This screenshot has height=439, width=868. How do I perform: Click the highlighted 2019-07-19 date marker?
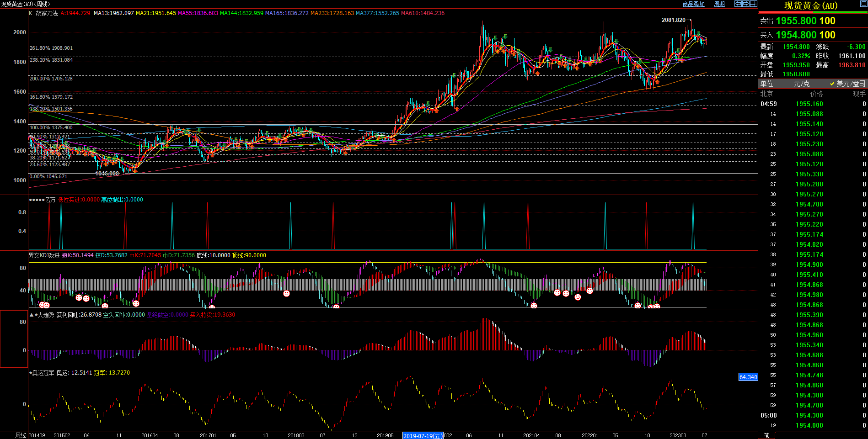(423, 436)
